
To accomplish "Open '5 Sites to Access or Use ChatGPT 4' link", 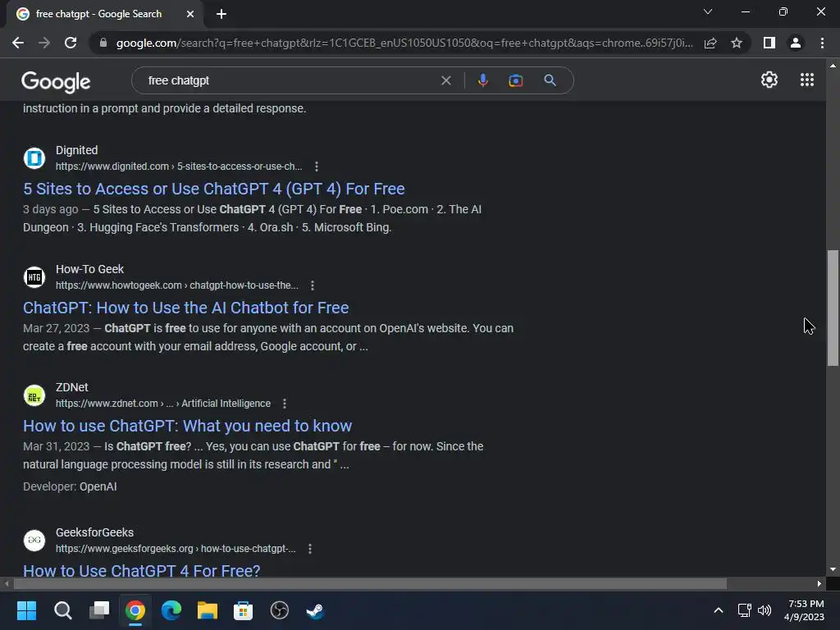I will tap(214, 189).
